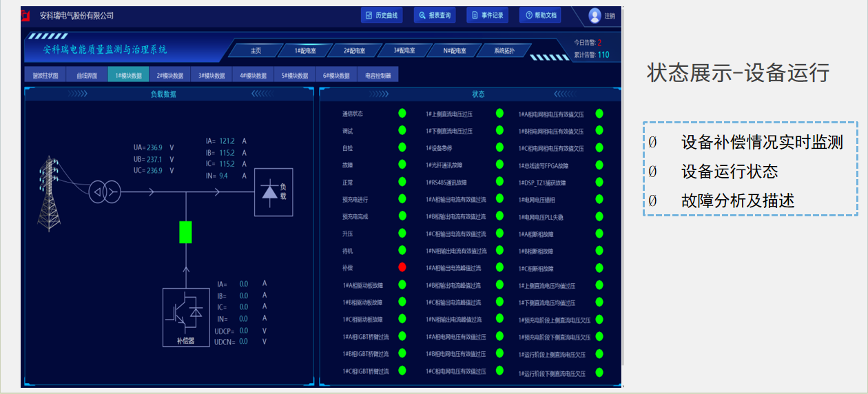Click the 通信状态 indicator light
The image size is (868, 394).
(402, 114)
